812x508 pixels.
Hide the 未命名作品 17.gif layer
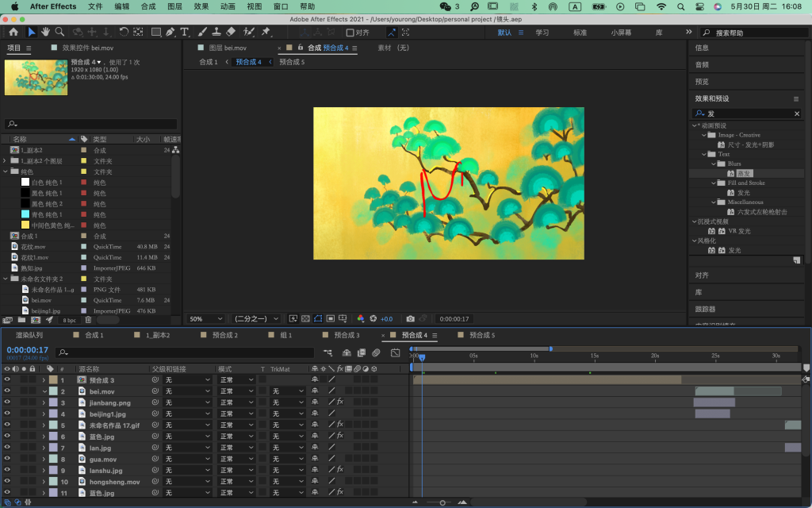(x=7, y=425)
